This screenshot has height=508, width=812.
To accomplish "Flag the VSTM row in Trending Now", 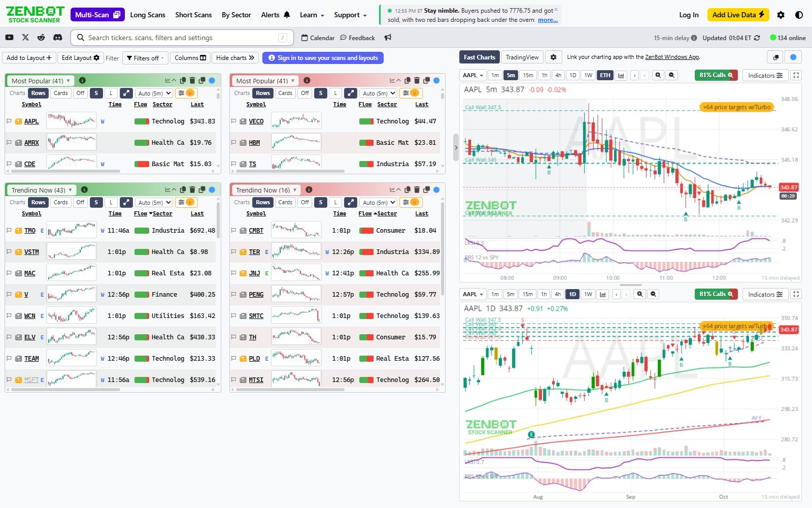I will pyautogui.click(x=9, y=251).
